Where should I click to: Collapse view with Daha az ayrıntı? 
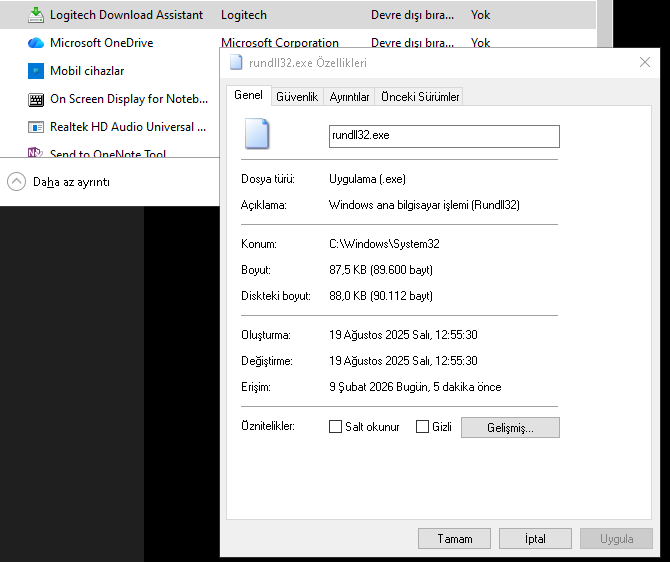[x=59, y=182]
